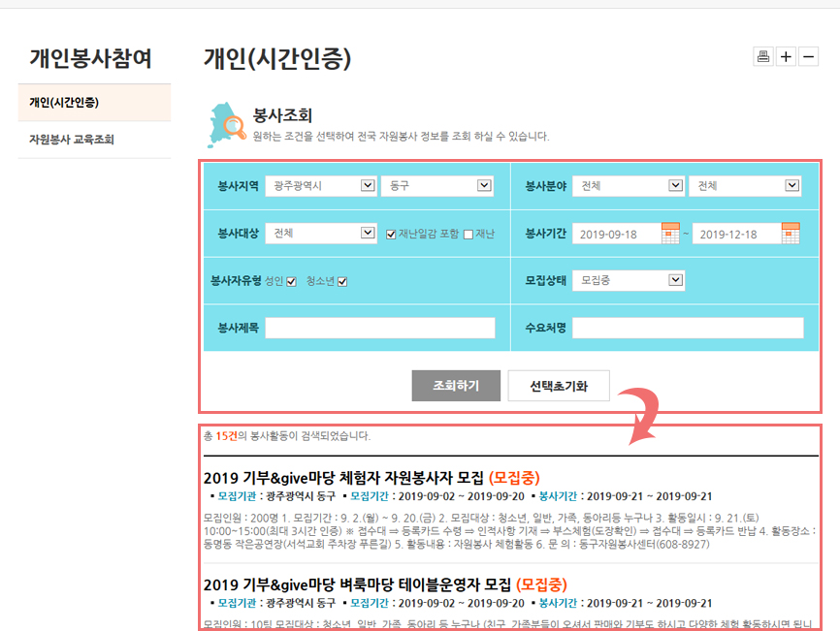
Task: Expand the 동구 district dropdown
Action: (438, 186)
